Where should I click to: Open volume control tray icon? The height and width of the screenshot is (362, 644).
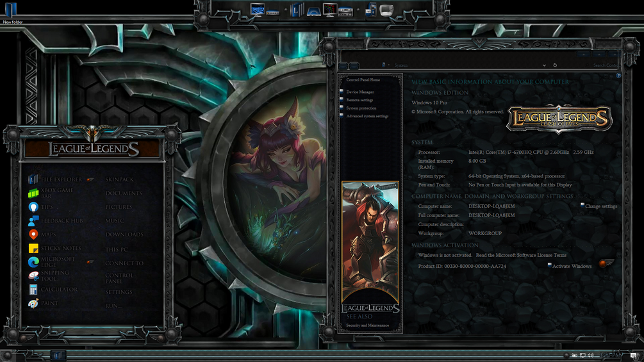pos(591,356)
